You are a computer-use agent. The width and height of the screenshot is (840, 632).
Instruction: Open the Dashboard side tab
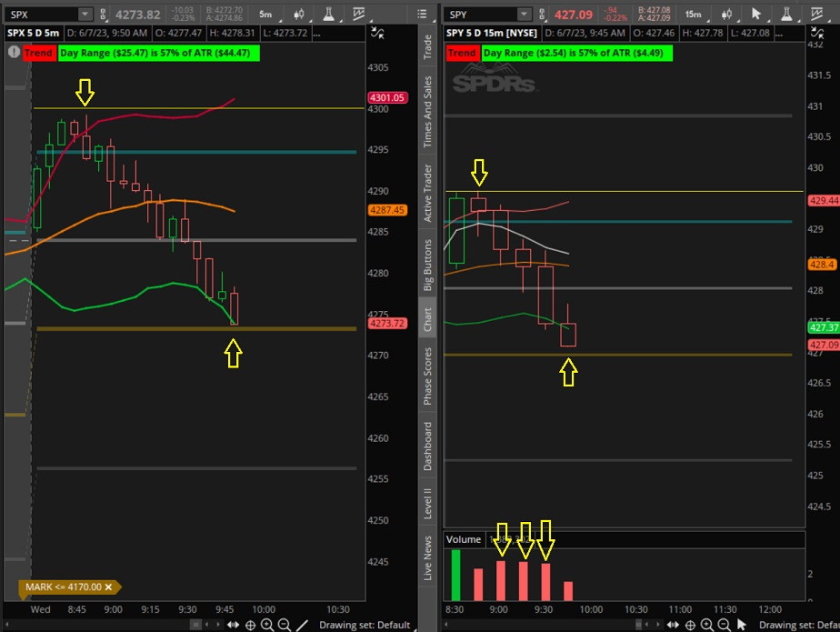point(427,446)
